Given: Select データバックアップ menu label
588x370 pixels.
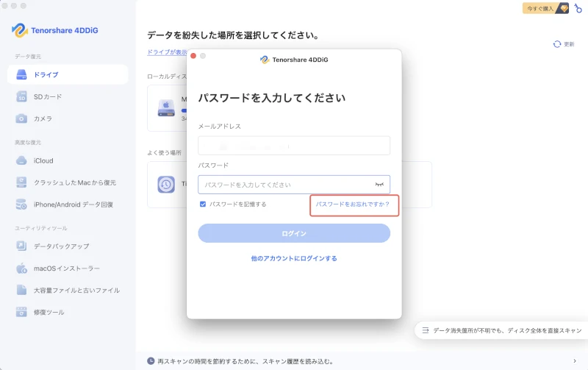Looking at the screenshot, I should coord(62,246).
